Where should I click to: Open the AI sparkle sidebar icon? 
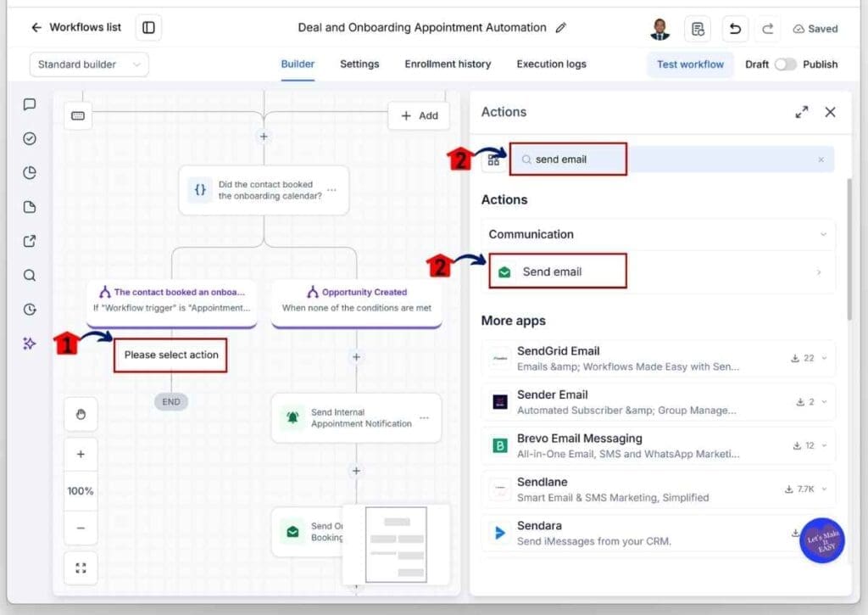tap(30, 344)
